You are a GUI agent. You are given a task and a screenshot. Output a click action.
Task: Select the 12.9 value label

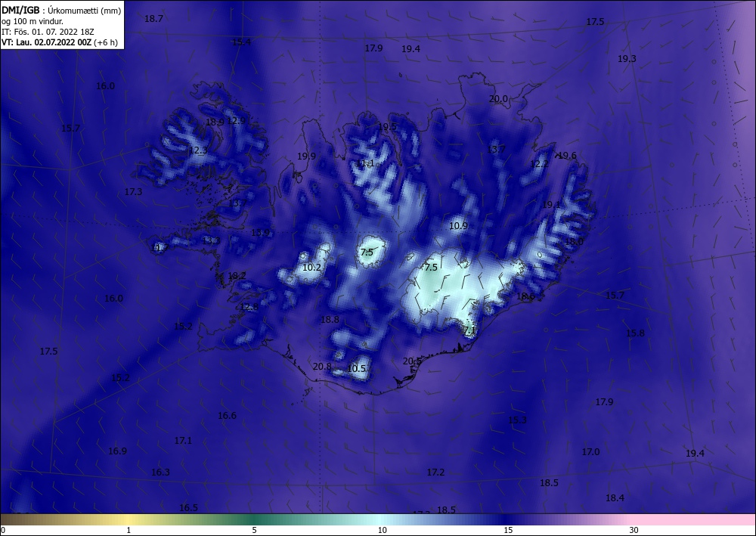click(x=236, y=120)
